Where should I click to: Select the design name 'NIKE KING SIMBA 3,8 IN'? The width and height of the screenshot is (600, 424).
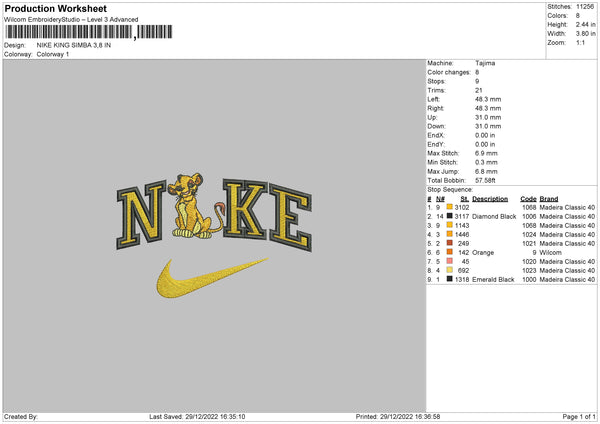[x=74, y=45]
